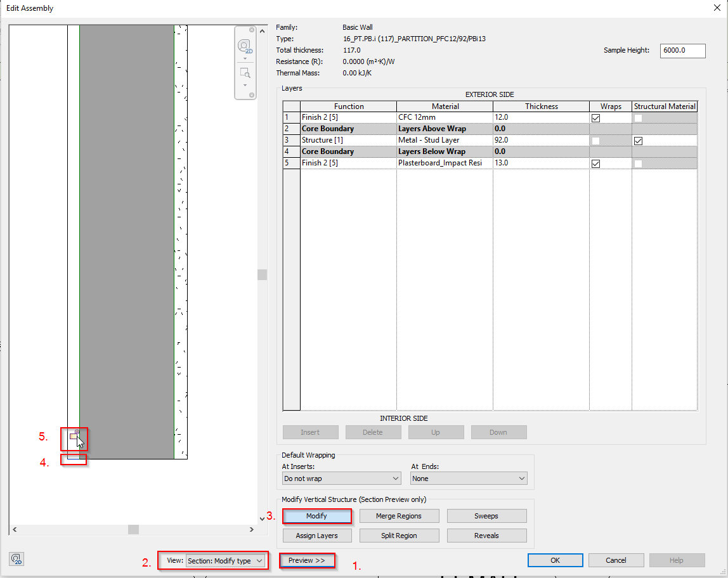Activate the 2D steering wheel on the navigation bar
The height and width of the screenshot is (578, 728).
244,46
